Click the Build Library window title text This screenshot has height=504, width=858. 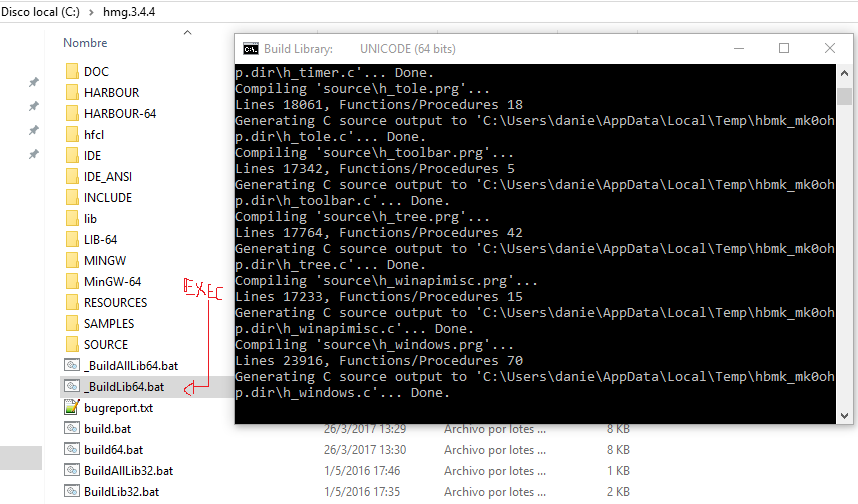360,49
